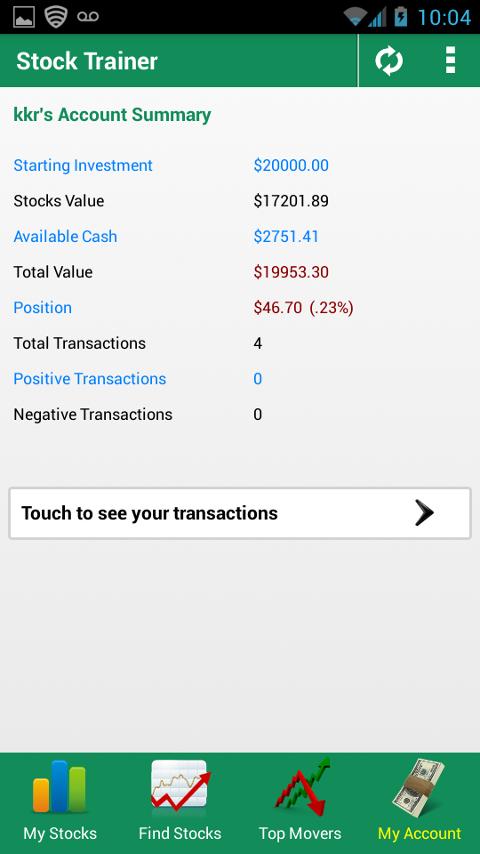
Task: Tap the battery status icon
Action: [x=400, y=17]
